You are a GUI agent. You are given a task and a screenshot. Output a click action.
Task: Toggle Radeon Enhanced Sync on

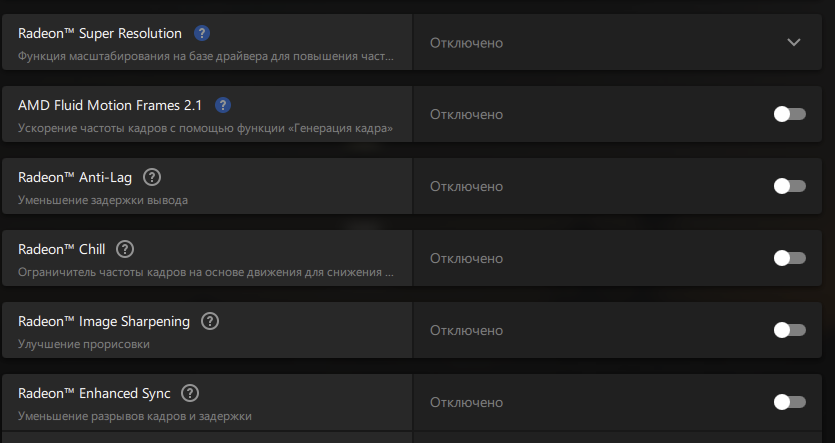click(790, 402)
